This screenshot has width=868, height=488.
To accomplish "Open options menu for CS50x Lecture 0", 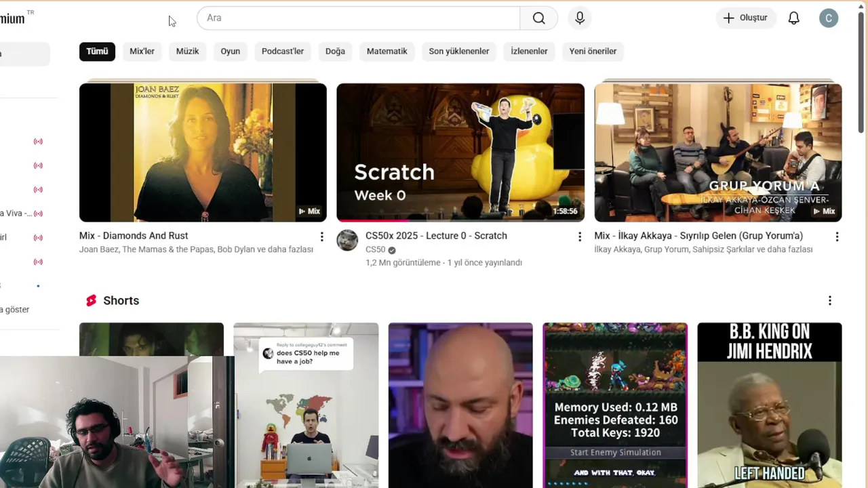I will (x=579, y=237).
